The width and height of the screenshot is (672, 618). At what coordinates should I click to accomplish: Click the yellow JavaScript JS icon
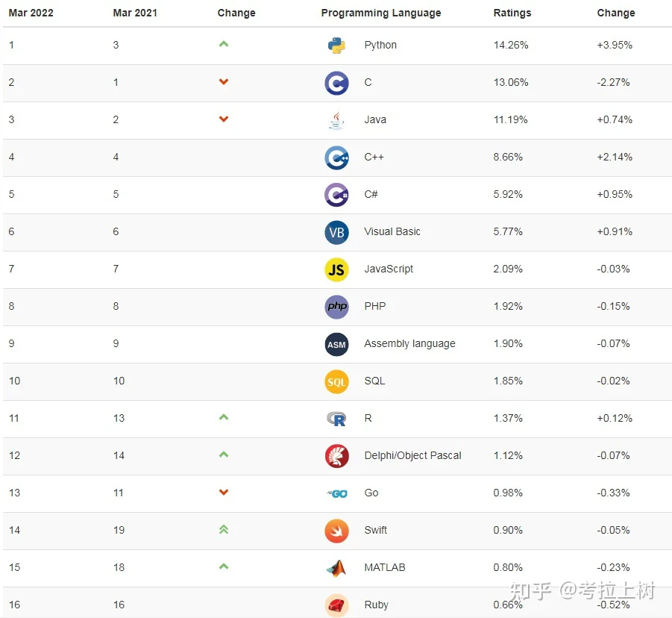tap(336, 269)
